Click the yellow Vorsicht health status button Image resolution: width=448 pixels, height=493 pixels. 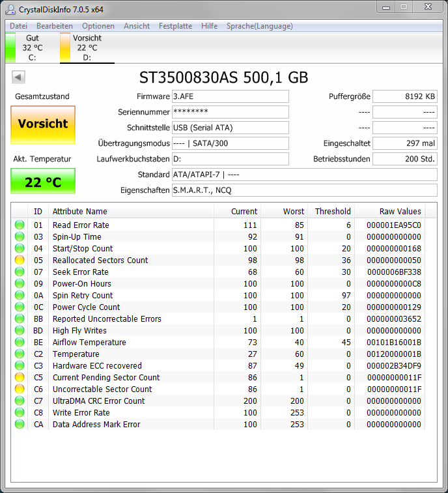[43, 125]
